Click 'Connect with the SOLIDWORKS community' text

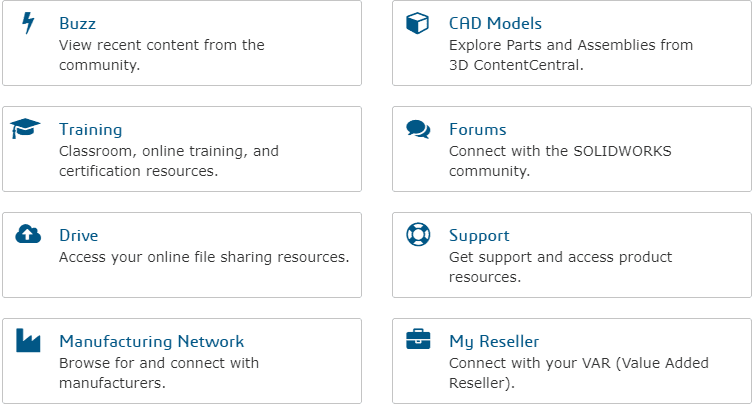(x=560, y=161)
